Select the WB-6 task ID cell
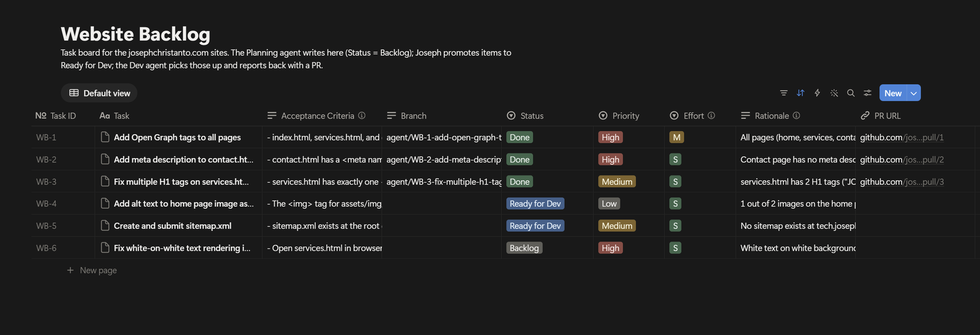Screen dimensions: 980x335 click(63, 247)
